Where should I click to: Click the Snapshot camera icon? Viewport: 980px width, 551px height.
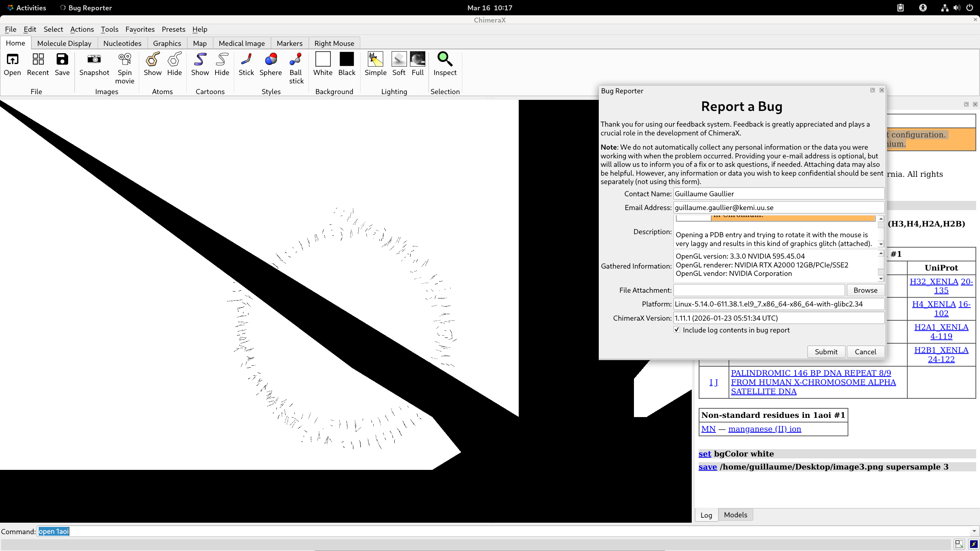coord(94,59)
